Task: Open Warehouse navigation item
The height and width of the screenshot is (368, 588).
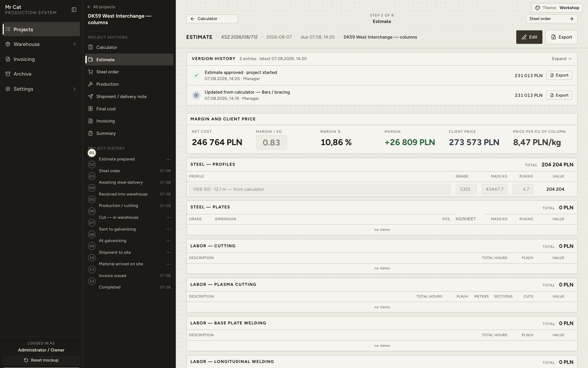Action: coord(41,44)
